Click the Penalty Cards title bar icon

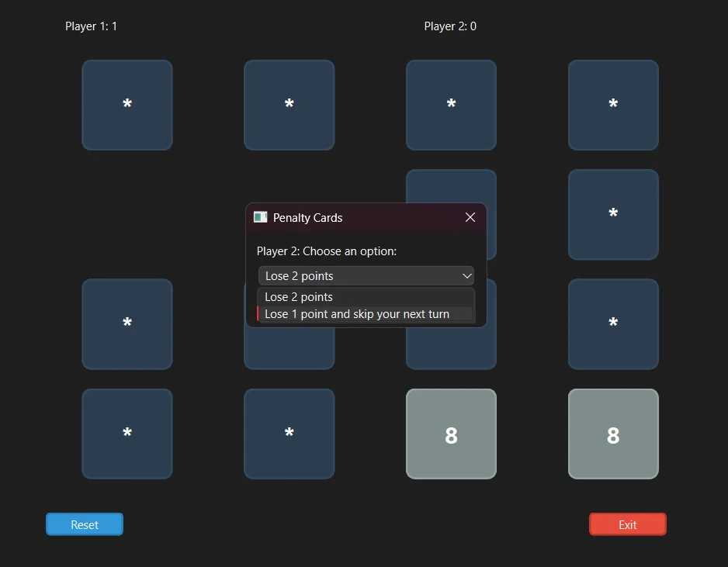260,217
